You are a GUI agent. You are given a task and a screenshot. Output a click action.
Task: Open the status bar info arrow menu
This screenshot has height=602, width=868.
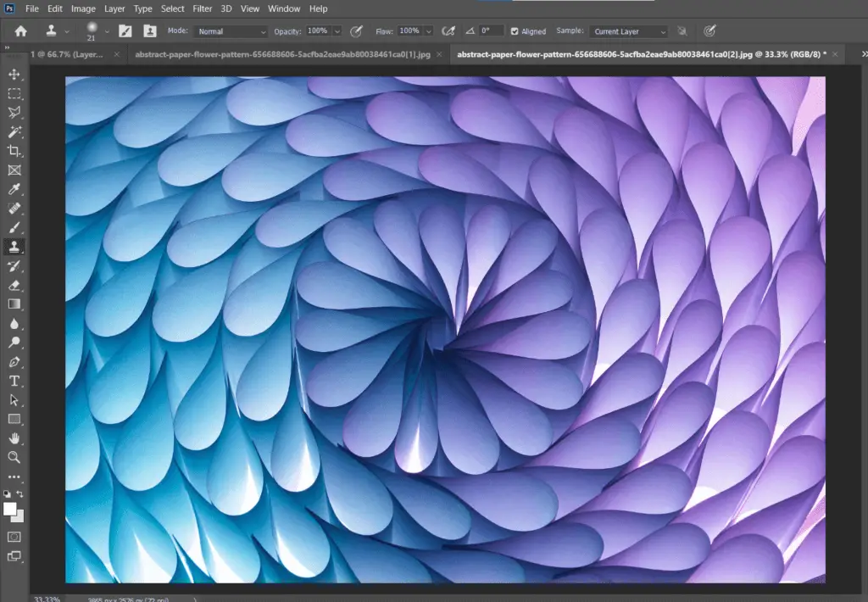coord(195,599)
